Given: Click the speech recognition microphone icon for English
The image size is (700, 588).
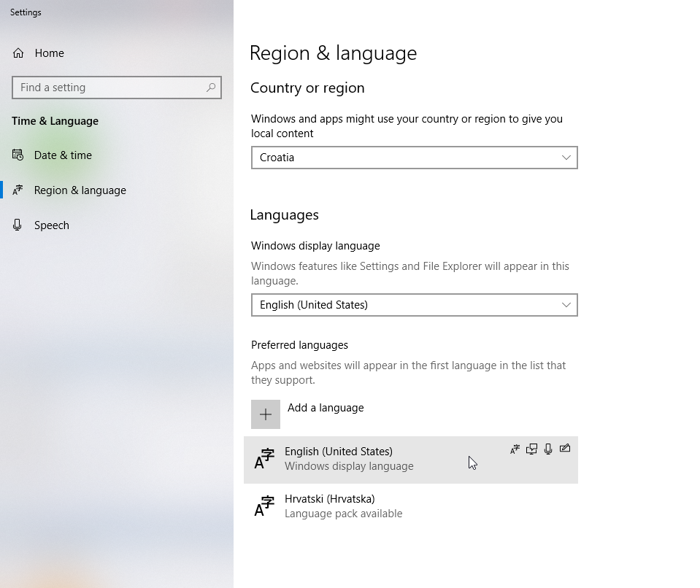Looking at the screenshot, I should click(x=548, y=449).
